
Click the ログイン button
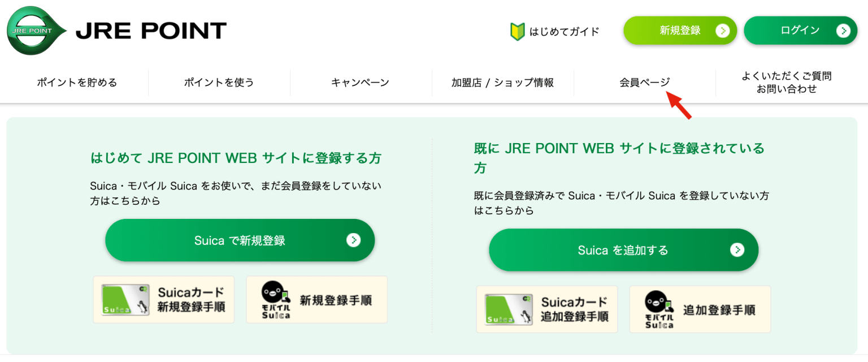click(x=801, y=31)
